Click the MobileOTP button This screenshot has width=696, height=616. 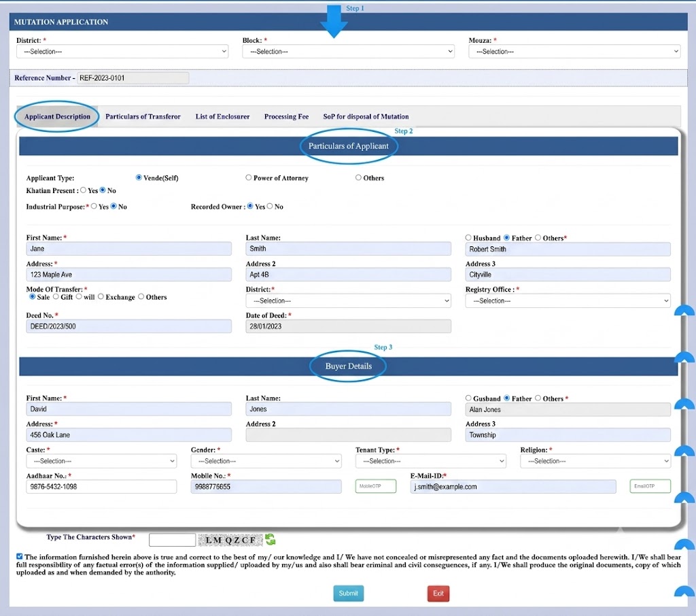pyautogui.click(x=375, y=486)
